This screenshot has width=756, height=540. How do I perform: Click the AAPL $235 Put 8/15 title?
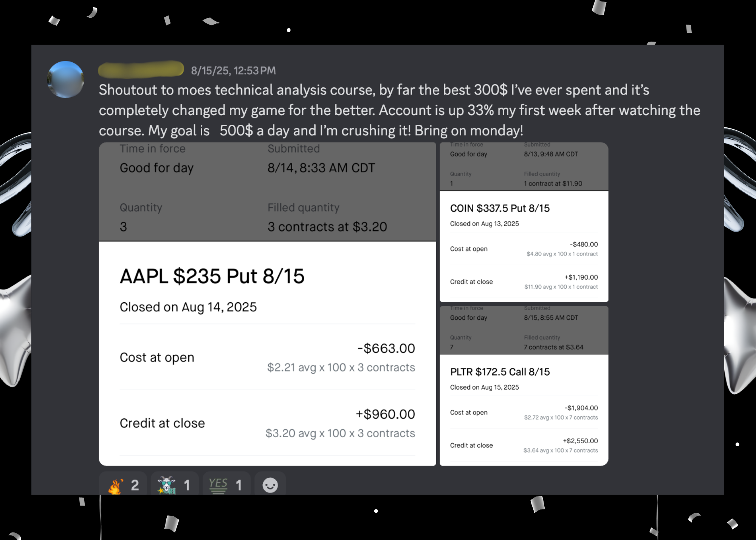[x=212, y=276]
